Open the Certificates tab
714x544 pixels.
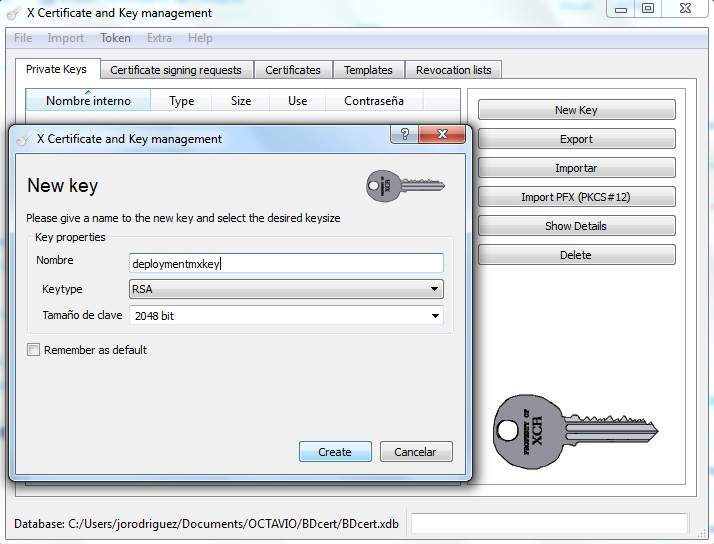coord(293,70)
